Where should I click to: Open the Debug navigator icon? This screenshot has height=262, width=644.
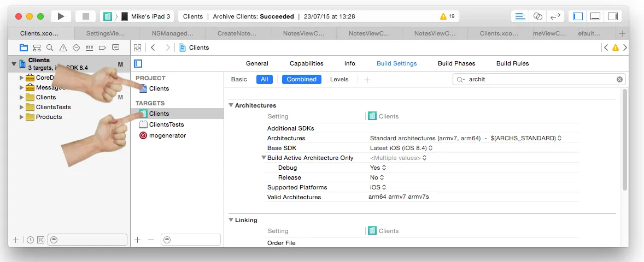pyautogui.click(x=89, y=47)
